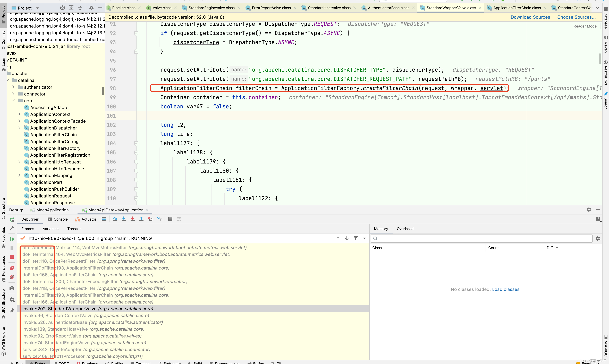Click the Step Into icon
Viewport: 609px width, 364px height.
124,219
